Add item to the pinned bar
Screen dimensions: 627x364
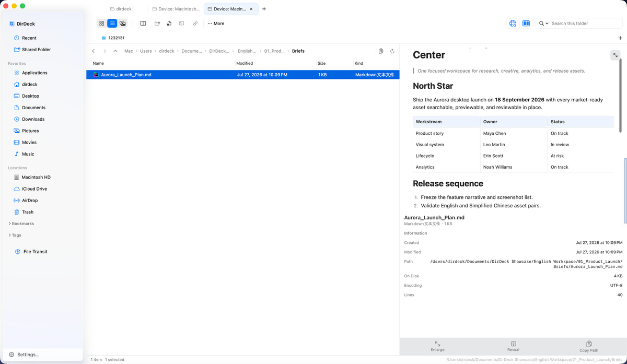[x=620, y=38]
